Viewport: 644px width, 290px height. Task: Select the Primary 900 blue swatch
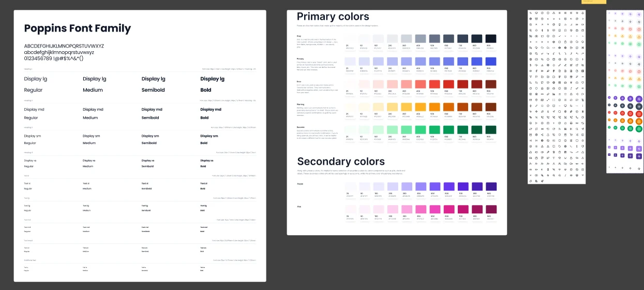[490, 61]
